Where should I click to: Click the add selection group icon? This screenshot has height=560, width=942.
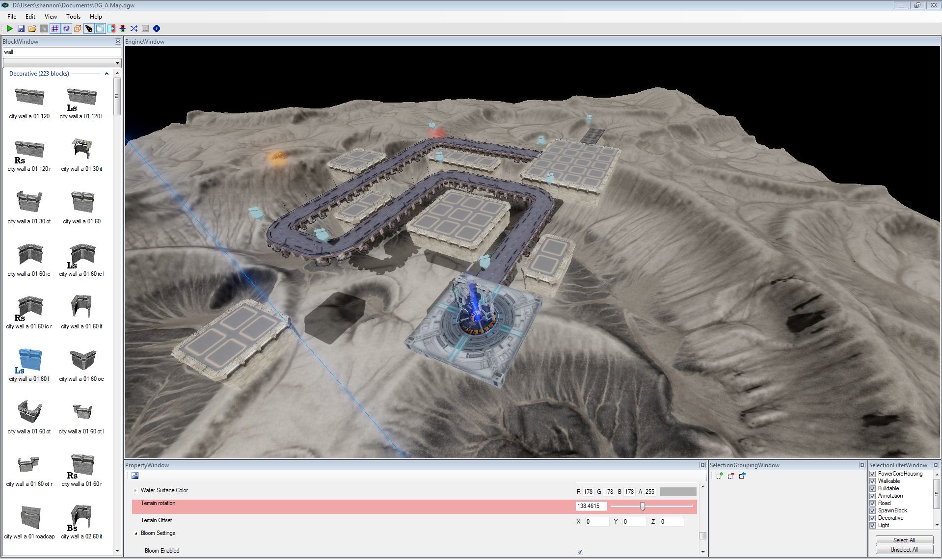coord(720,476)
